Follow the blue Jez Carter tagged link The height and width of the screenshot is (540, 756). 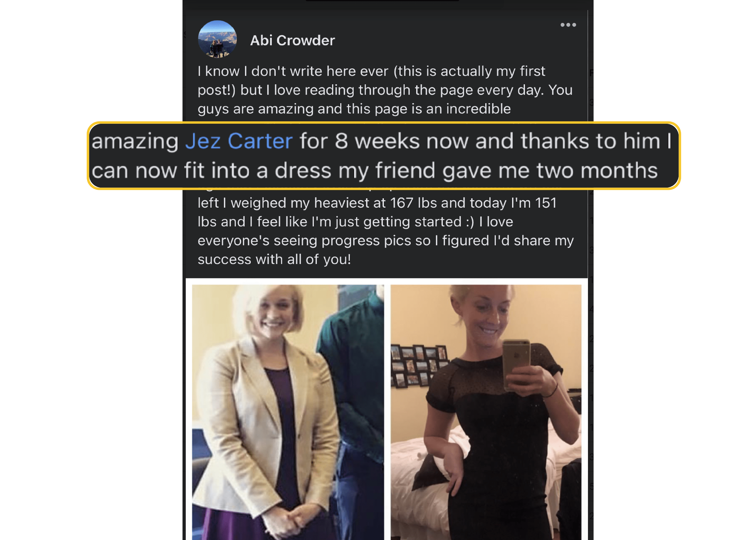coord(239,141)
